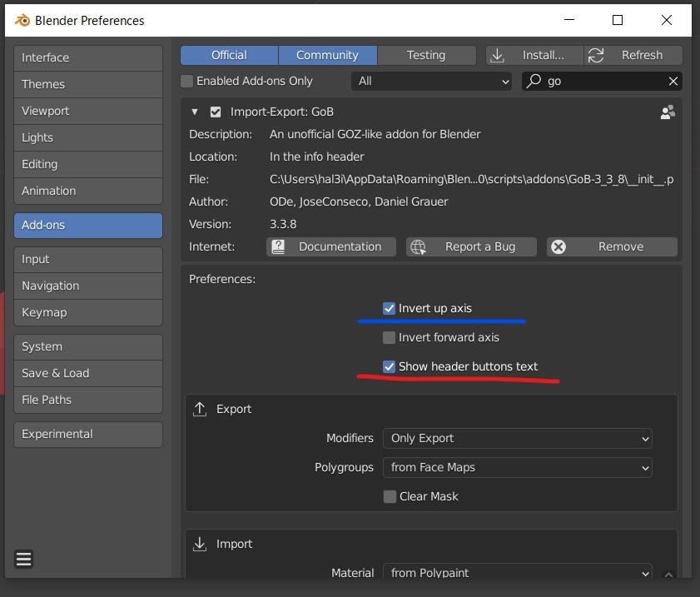Collapse the GoB add-on disclosure triangle
The width and height of the screenshot is (700, 597).
[195, 112]
